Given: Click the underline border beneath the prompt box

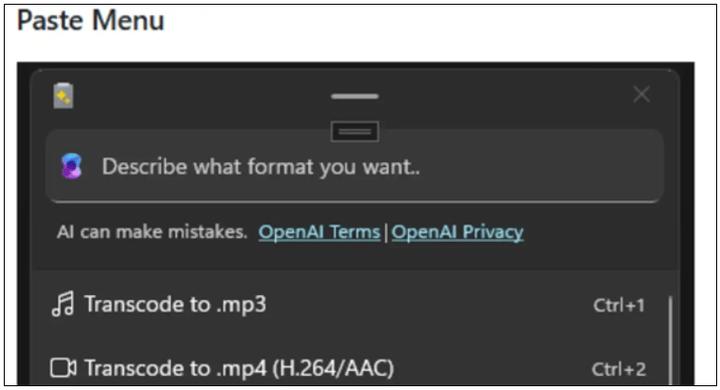Looking at the screenshot, I should 354,201.
